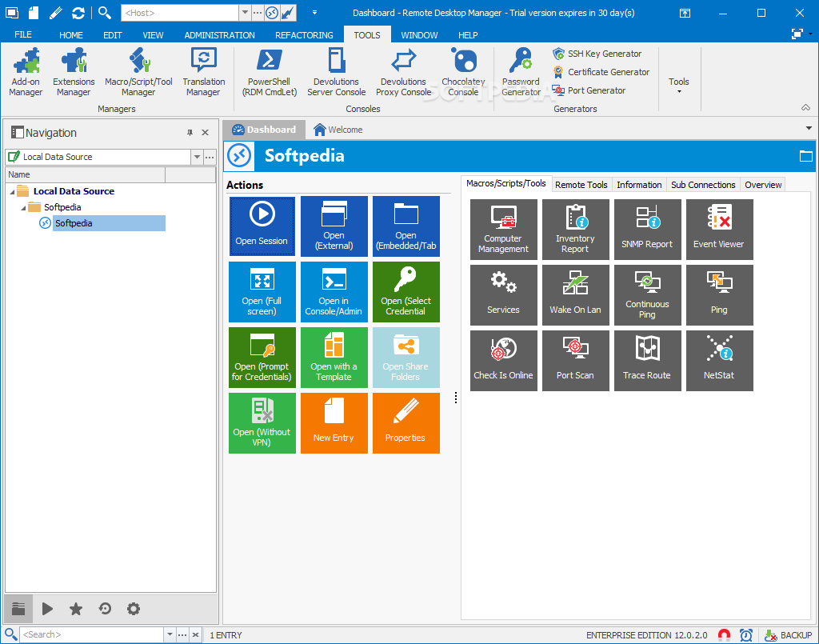The height and width of the screenshot is (644, 819).
Task: Collapse the Softpedia folder node
Action: pos(23,208)
